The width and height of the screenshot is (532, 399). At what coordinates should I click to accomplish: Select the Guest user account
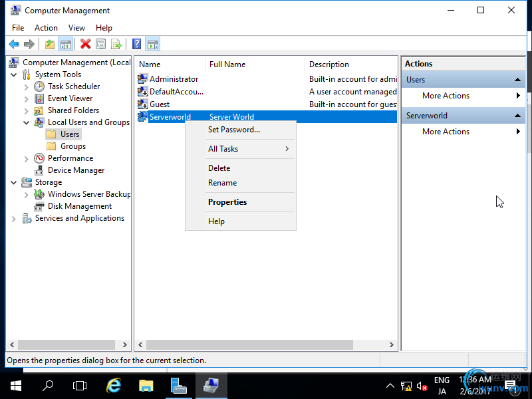160,104
